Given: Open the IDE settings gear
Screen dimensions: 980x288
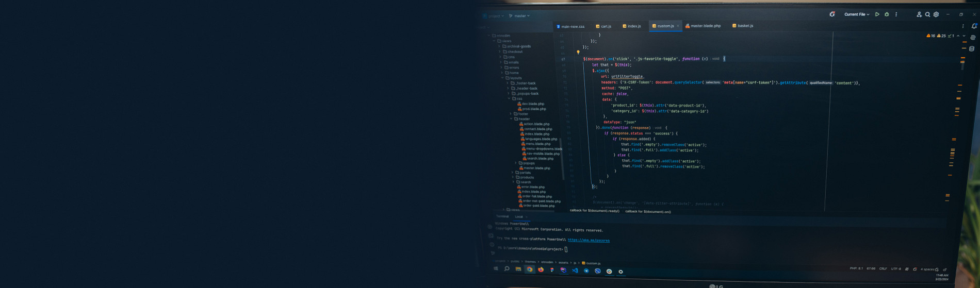Looking at the screenshot, I should 936,14.
